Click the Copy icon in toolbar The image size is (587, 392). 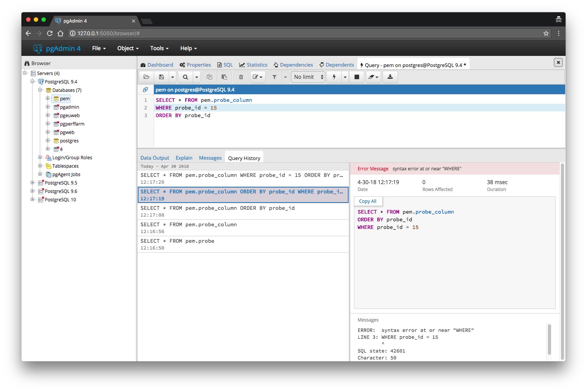209,77
